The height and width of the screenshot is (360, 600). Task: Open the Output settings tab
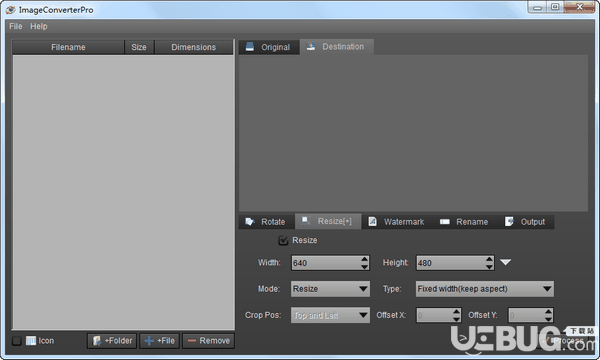coord(525,222)
